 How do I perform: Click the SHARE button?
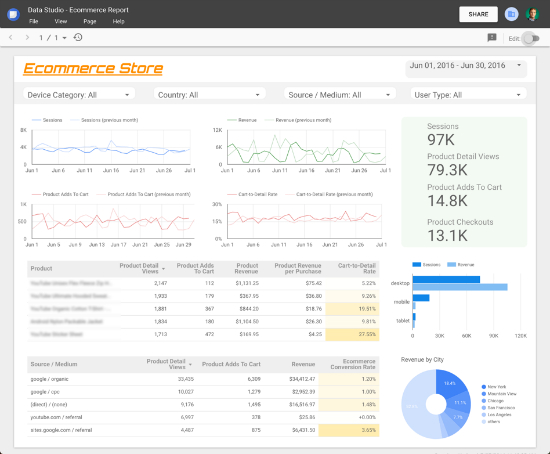(478, 14)
